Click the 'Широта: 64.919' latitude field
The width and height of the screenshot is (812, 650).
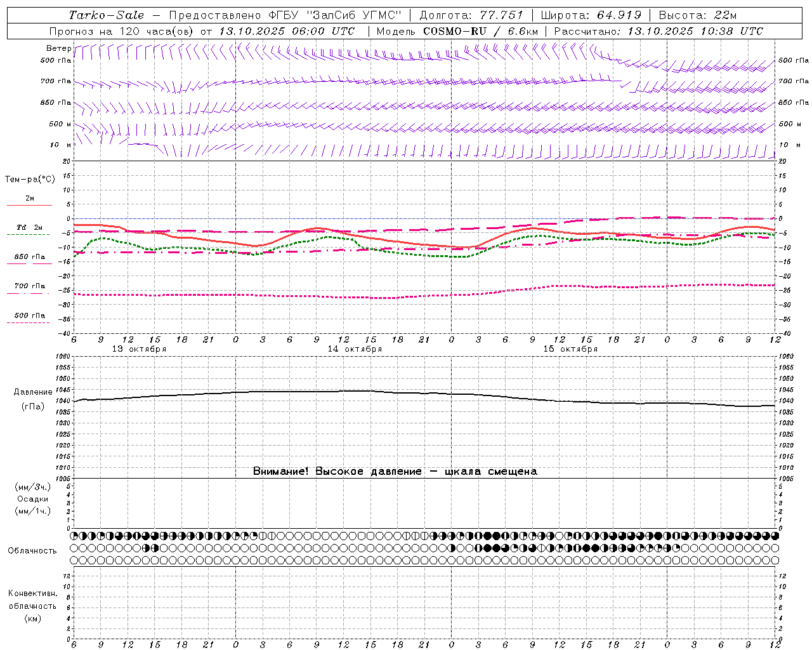point(591,15)
